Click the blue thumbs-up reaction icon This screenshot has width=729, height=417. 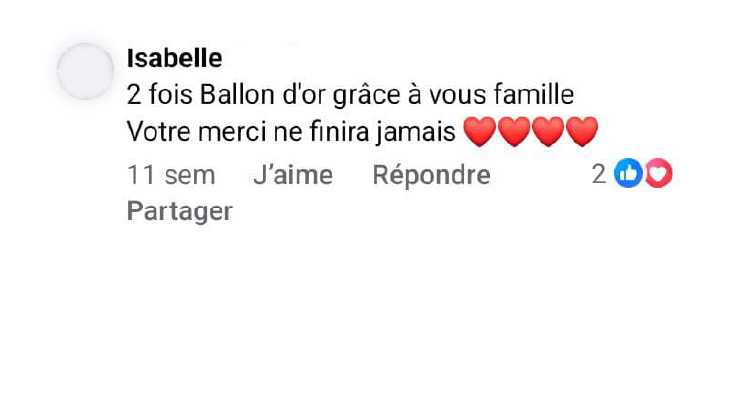pyautogui.click(x=628, y=173)
